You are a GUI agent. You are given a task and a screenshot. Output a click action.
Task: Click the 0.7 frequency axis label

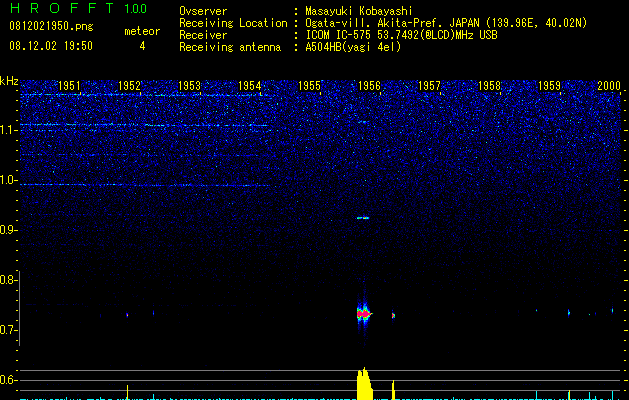pyautogui.click(x=8, y=330)
